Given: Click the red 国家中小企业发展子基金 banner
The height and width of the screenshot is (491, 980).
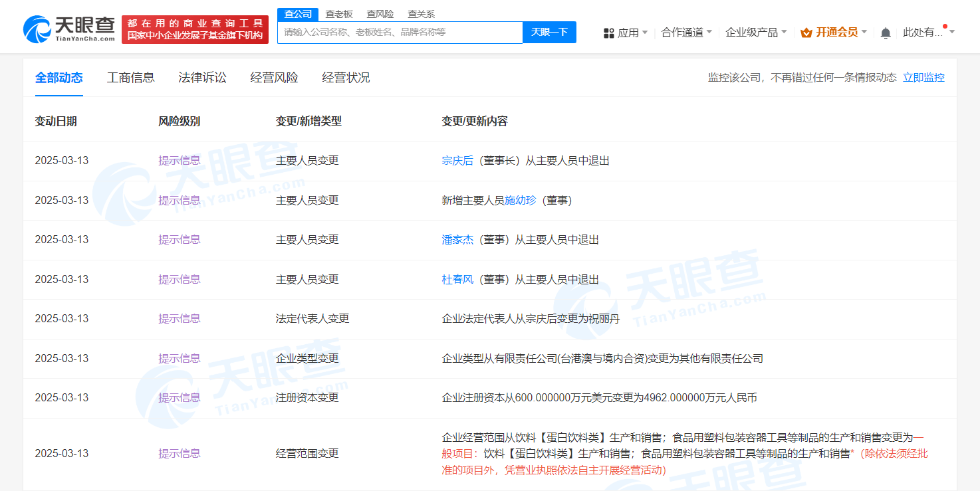Looking at the screenshot, I should tap(195, 29).
